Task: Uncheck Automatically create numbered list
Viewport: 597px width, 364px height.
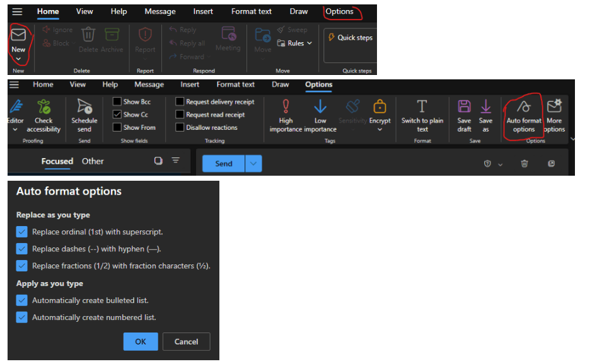Action: pos(23,317)
